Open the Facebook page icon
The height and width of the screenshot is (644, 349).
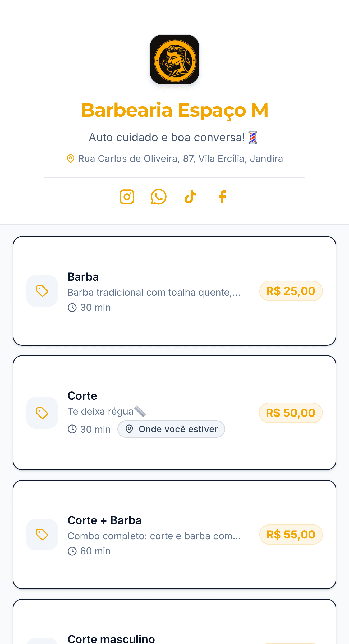pos(222,197)
